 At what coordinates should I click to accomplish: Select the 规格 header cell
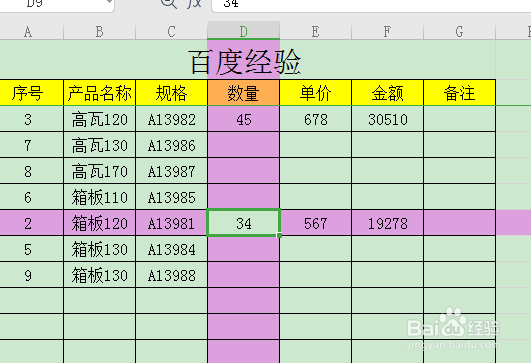171,93
